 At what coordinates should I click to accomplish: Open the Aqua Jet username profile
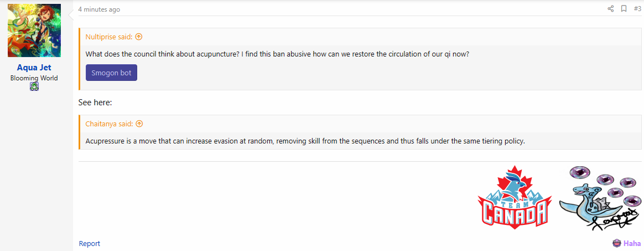click(x=34, y=68)
